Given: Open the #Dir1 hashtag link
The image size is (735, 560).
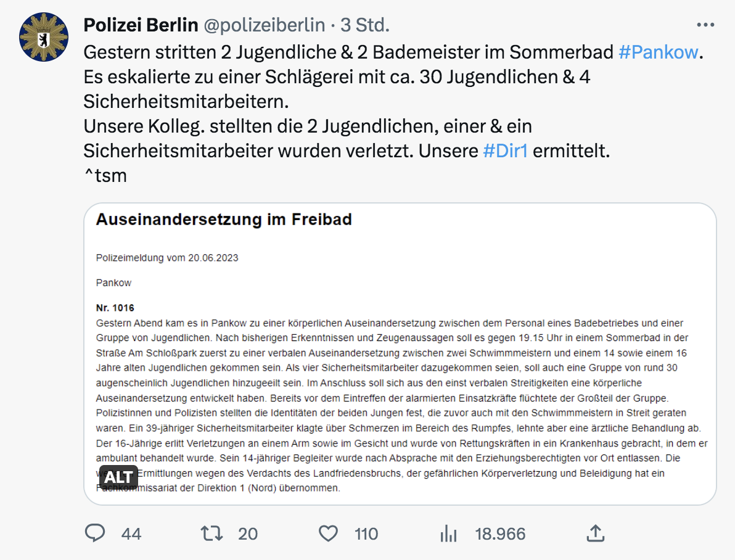Looking at the screenshot, I should click(506, 151).
